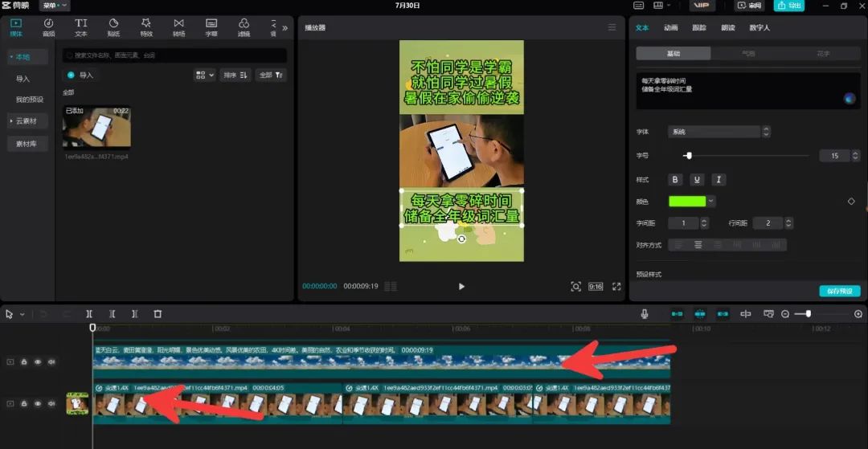Open the 贴纸 stickers panel icon
868x449 pixels.
[x=113, y=27]
